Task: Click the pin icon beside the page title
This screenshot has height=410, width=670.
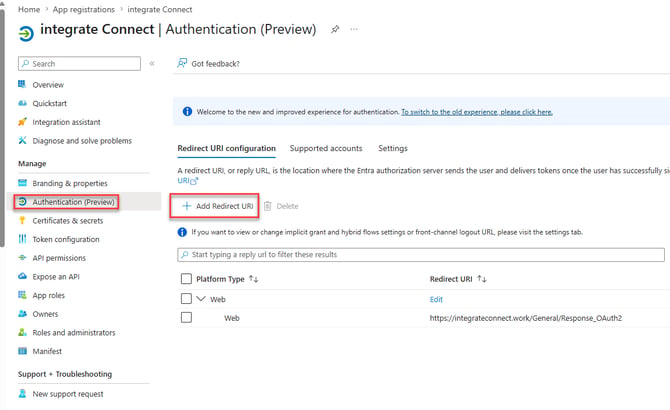Action: coord(335,29)
